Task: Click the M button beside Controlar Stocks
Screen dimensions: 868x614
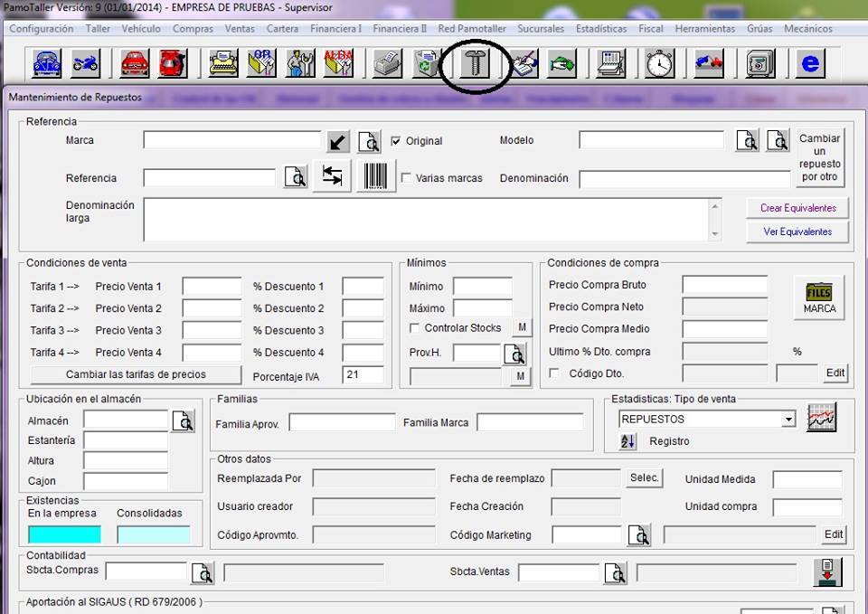Action: point(522,327)
